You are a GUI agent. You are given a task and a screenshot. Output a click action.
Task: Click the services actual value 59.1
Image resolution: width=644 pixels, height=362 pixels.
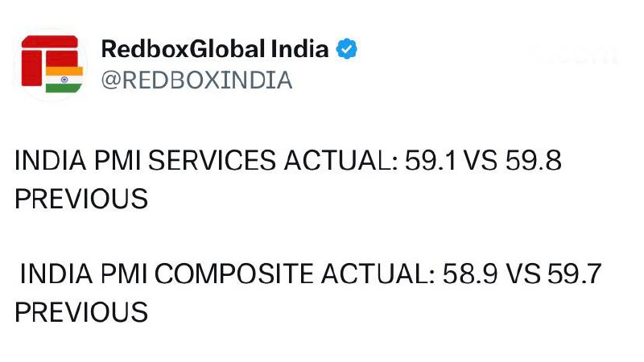[431, 162]
